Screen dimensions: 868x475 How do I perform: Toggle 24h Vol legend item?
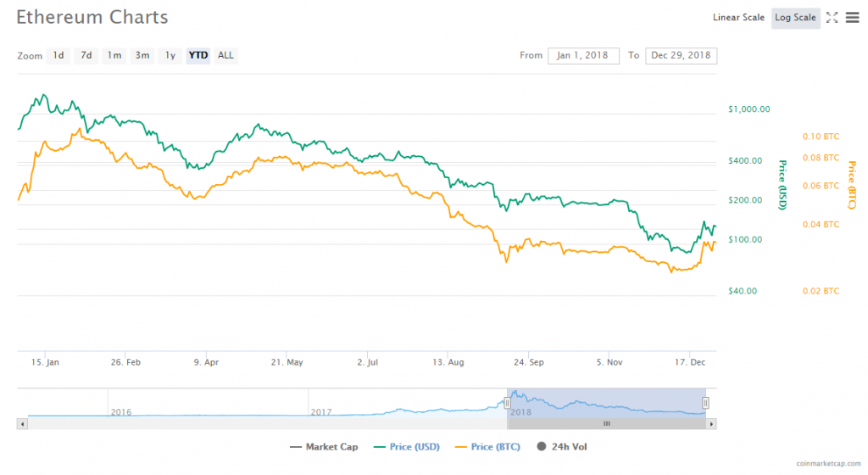(x=565, y=446)
